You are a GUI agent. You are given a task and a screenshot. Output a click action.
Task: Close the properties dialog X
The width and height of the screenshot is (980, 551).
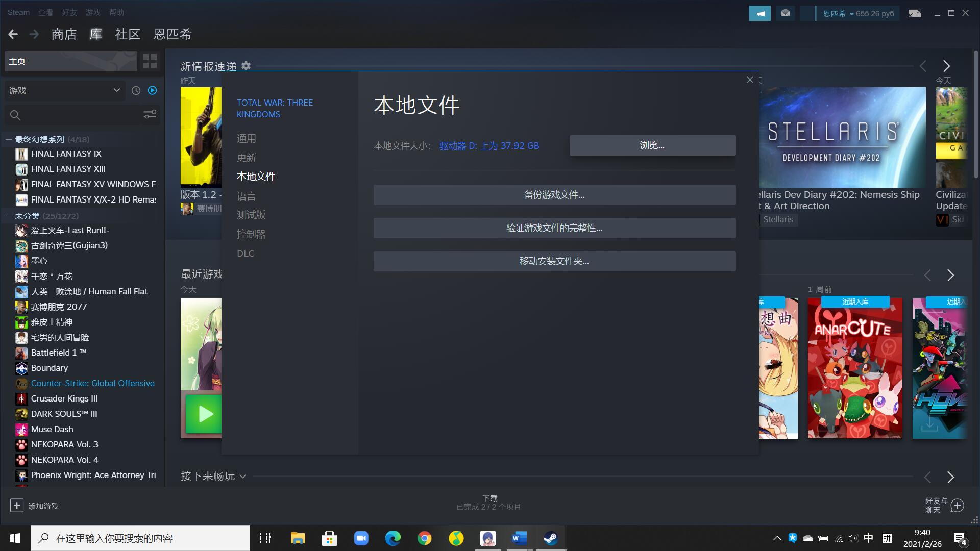pos(750,80)
